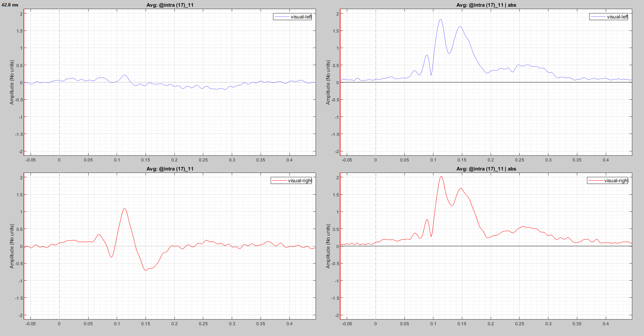Viewport: 644px width, 336px height.
Task: Click the highest red peak in bottom-right plot
Action: [x=441, y=177]
